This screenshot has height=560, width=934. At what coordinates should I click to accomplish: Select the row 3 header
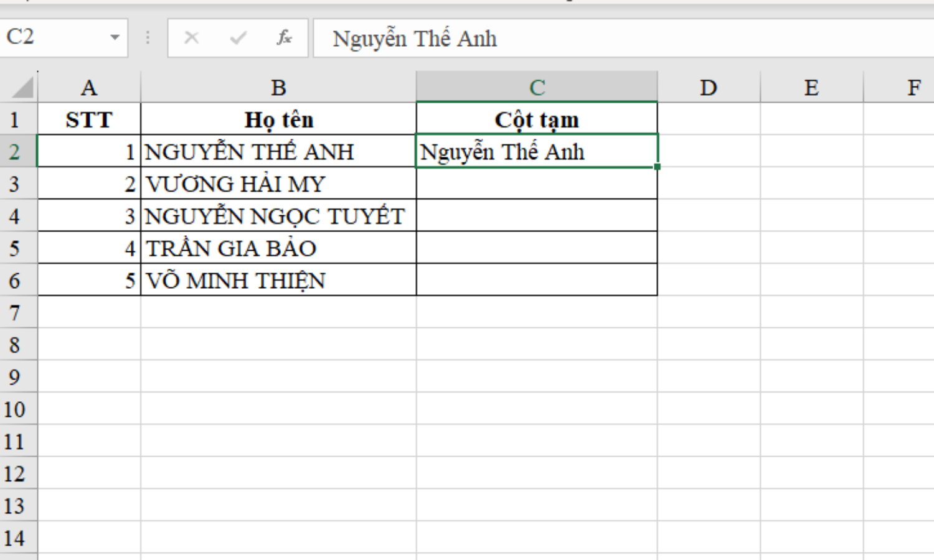coord(19,184)
